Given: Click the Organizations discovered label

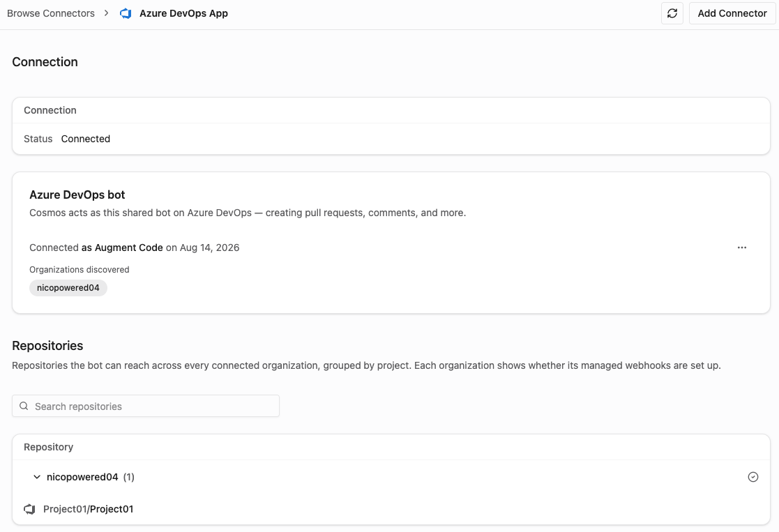Looking at the screenshot, I should 79,269.
